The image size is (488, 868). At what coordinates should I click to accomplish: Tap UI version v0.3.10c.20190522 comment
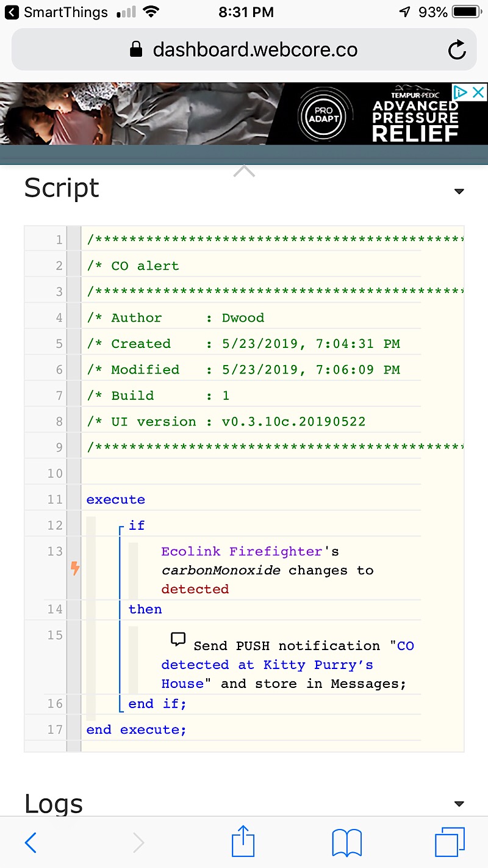click(226, 421)
